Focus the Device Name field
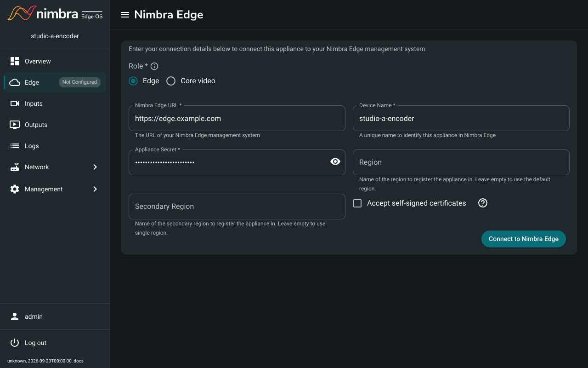 coord(461,118)
